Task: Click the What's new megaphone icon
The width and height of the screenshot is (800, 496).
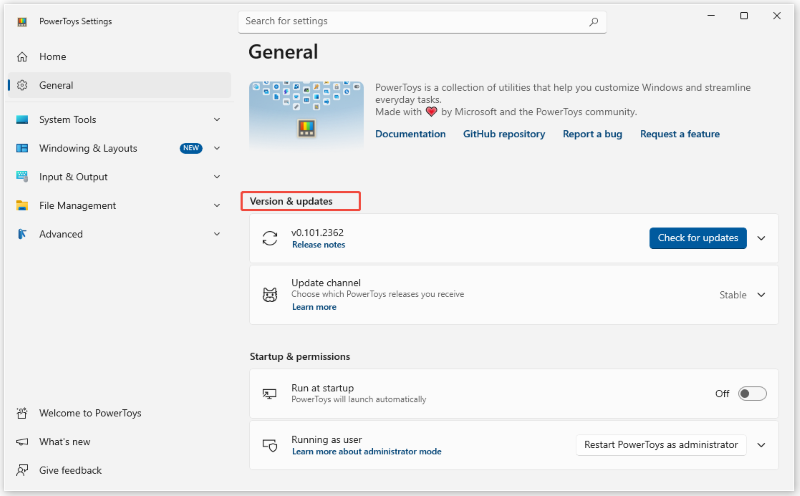Action: pos(22,441)
